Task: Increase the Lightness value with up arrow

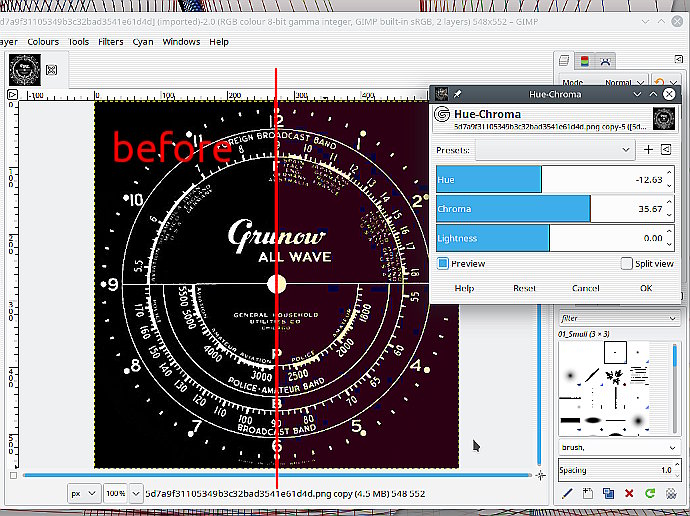Action: (x=669, y=231)
